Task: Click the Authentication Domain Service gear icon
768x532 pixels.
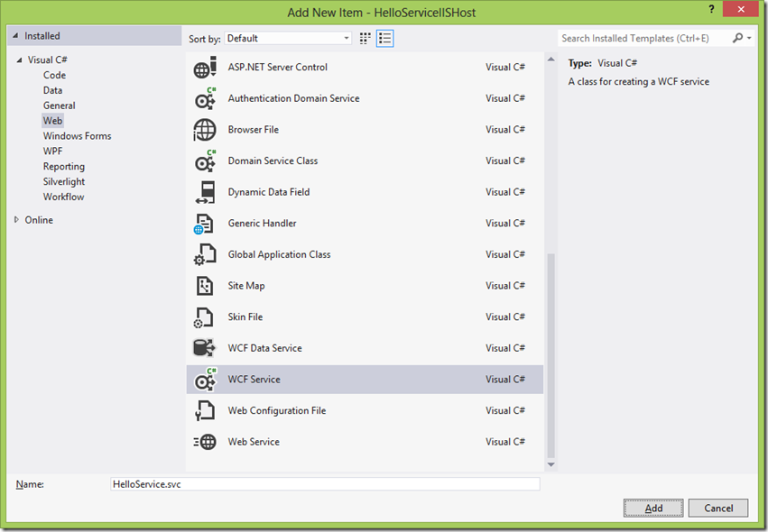Action: click(205, 99)
